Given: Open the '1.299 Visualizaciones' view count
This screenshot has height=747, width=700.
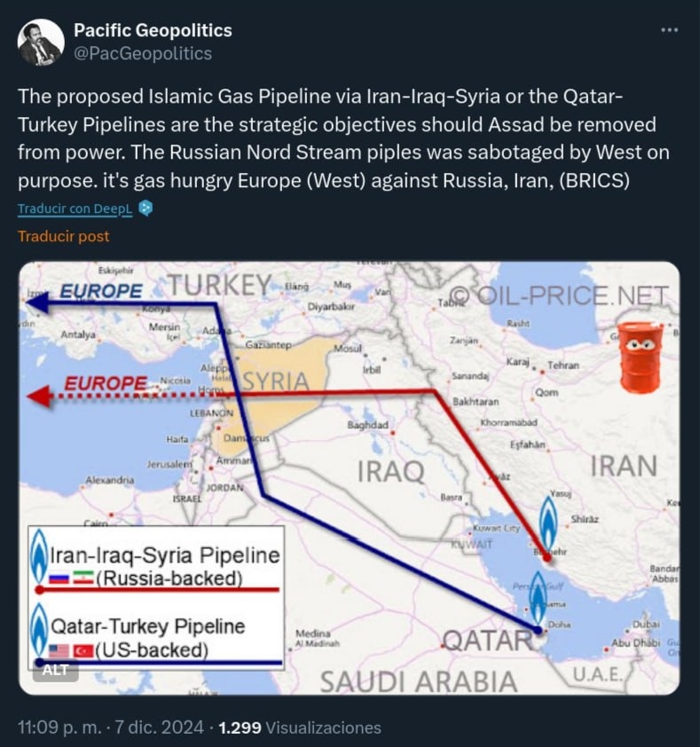Looking at the screenshot, I should point(300,727).
